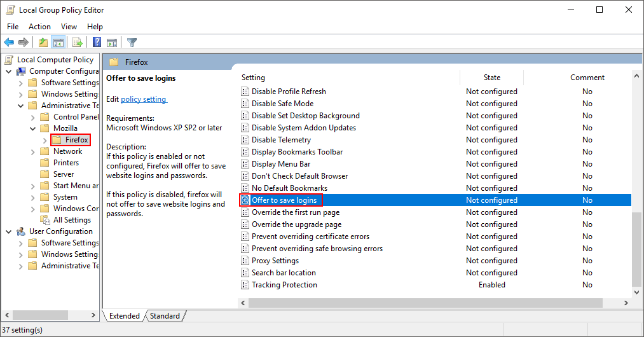Expand computer Software Settings node arrow

point(20,83)
